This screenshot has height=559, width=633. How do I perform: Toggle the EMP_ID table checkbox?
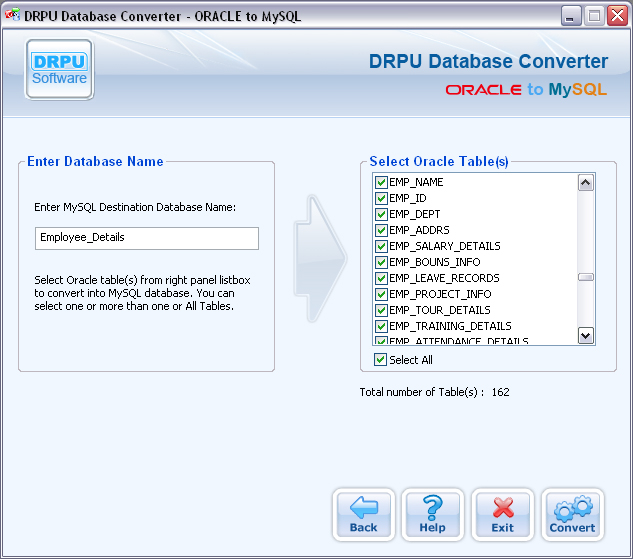tap(381, 199)
